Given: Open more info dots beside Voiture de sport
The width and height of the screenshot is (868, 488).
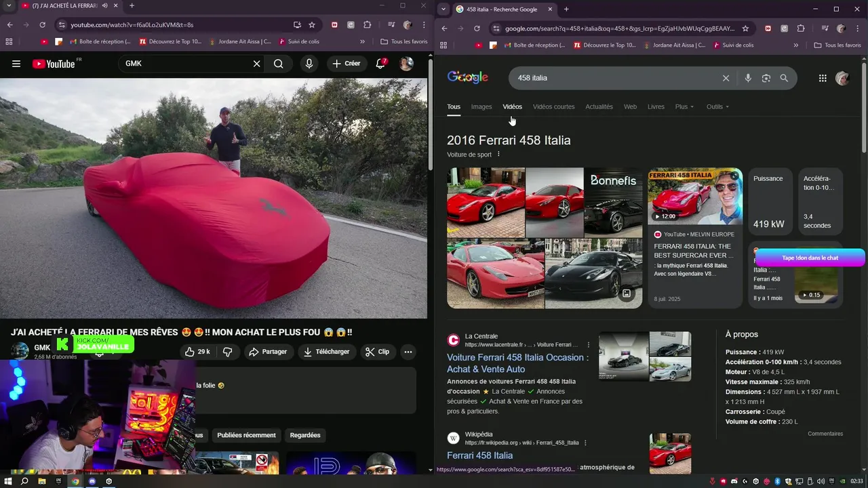Looking at the screenshot, I should [x=498, y=155].
